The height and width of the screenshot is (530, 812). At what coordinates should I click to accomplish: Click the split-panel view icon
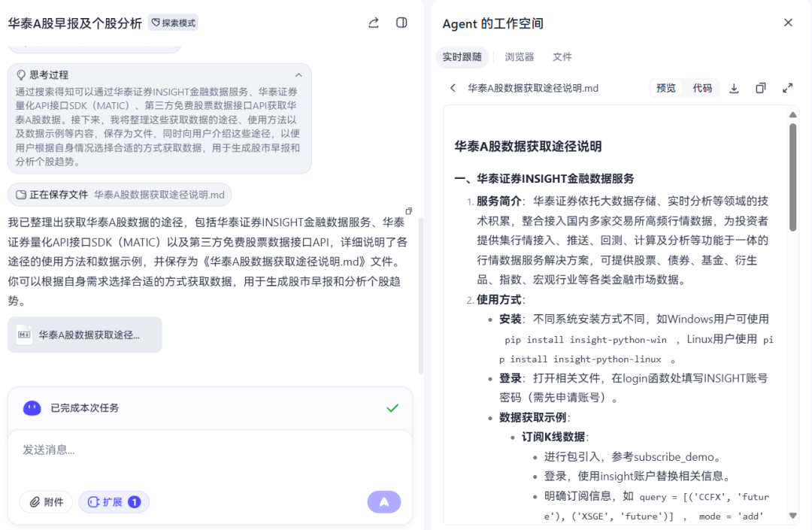pos(401,23)
